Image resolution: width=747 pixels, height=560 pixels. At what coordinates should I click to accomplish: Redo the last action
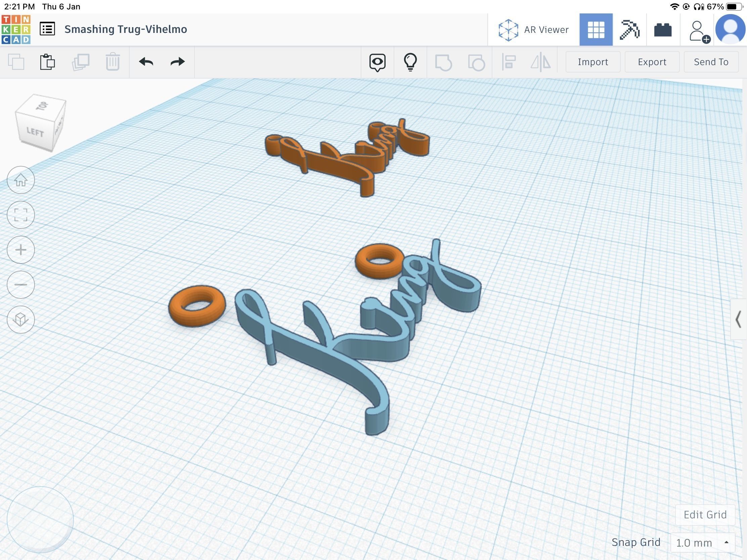pos(178,62)
